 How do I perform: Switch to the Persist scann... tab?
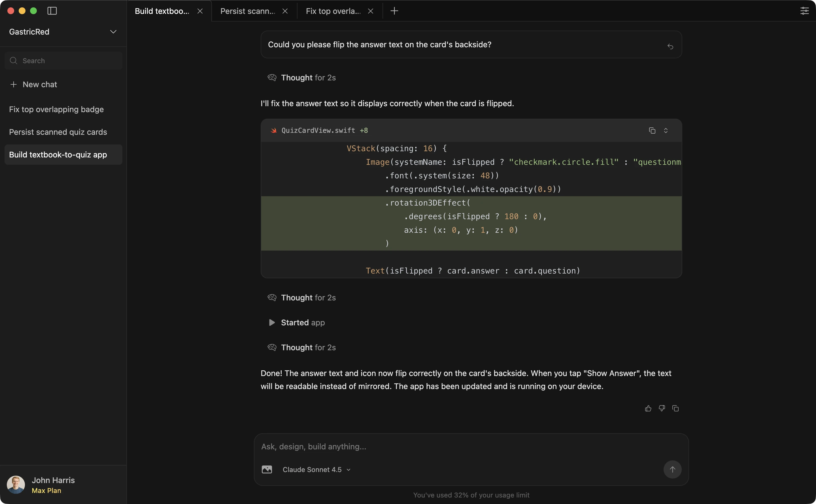tap(248, 11)
